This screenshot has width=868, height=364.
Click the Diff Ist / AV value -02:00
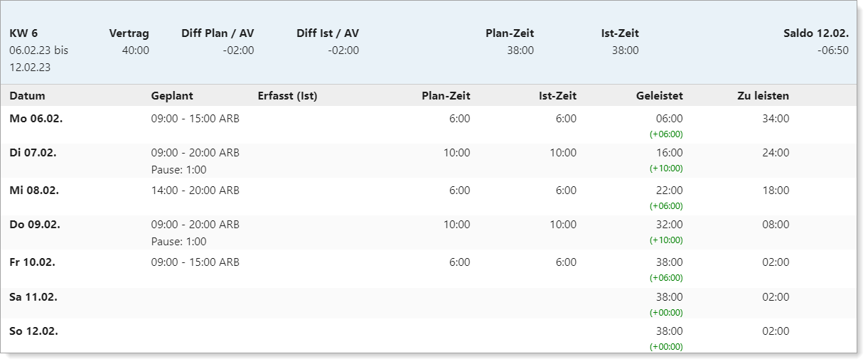[343, 50]
